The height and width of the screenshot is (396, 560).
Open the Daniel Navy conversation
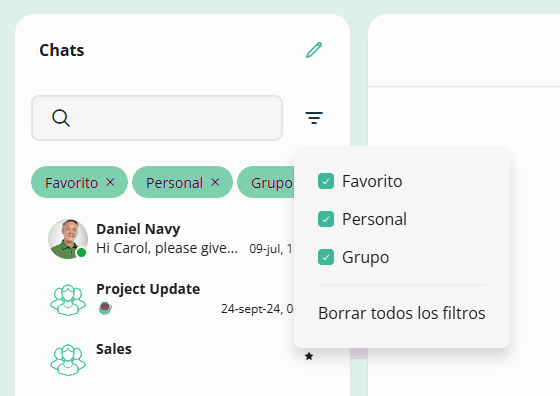[x=171, y=239]
